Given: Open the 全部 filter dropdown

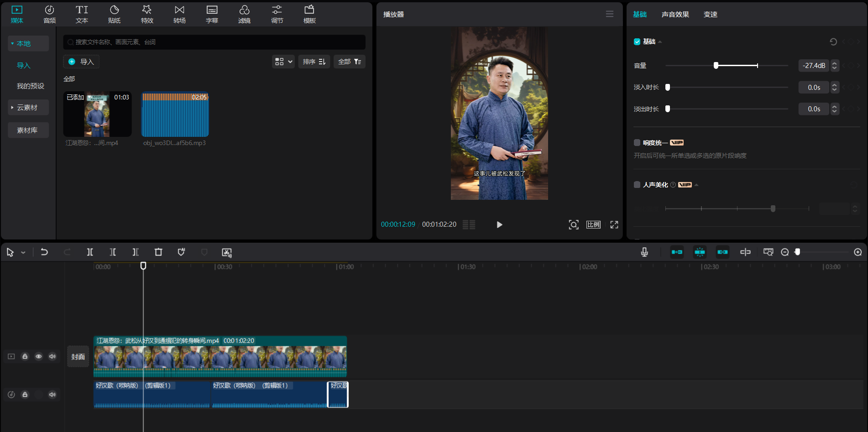Looking at the screenshot, I should (350, 62).
